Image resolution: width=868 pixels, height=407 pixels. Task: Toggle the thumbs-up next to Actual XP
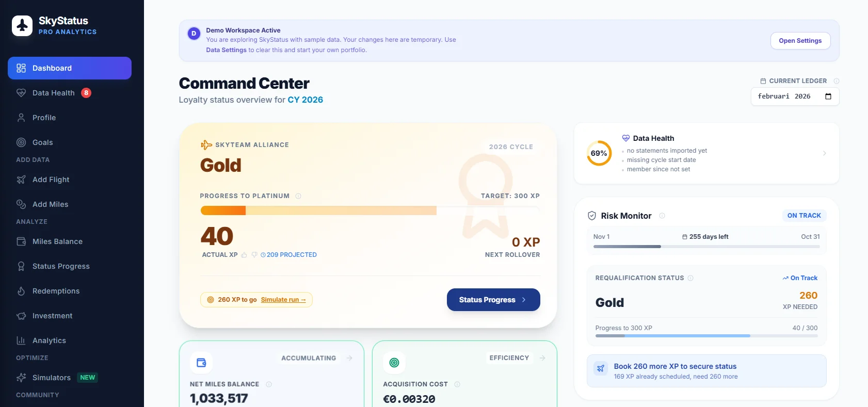click(244, 255)
